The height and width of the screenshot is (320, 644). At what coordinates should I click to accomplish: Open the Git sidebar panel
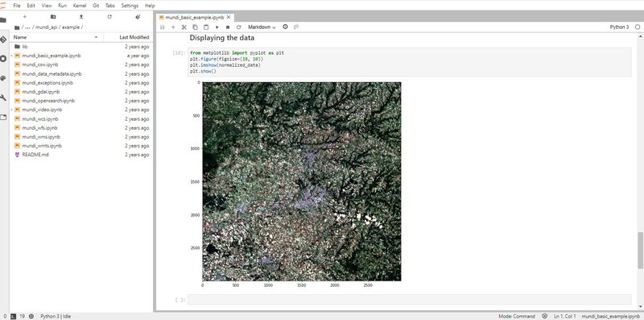(x=3, y=39)
